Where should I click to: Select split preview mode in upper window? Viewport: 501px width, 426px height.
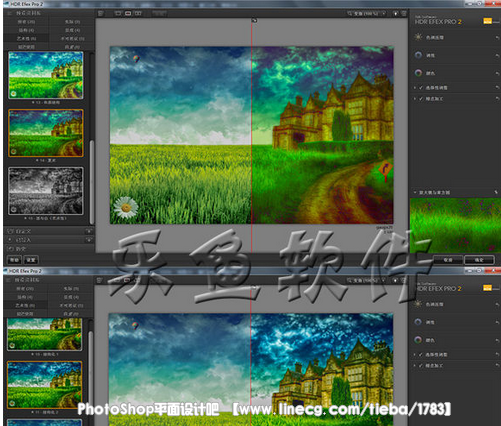[128, 13]
